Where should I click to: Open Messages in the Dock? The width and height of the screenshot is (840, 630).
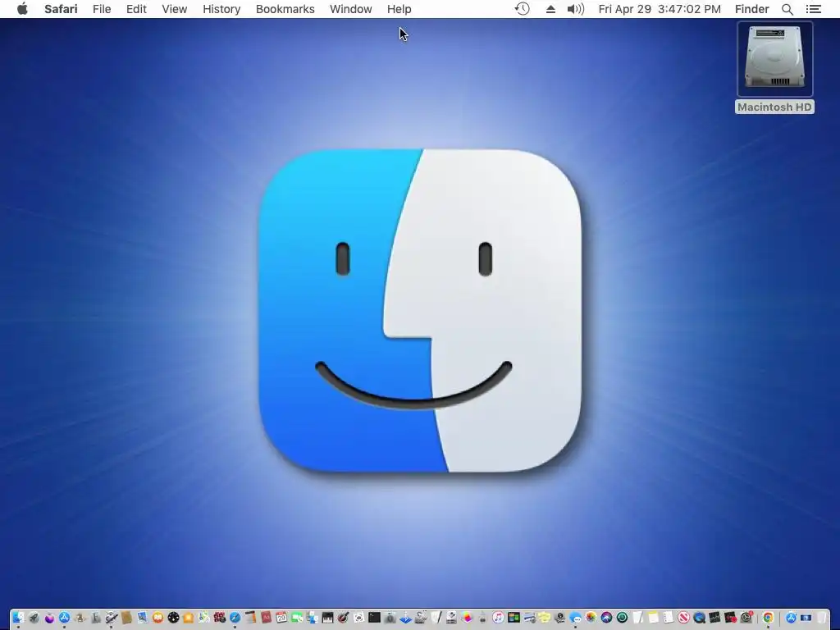pyautogui.click(x=575, y=618)
